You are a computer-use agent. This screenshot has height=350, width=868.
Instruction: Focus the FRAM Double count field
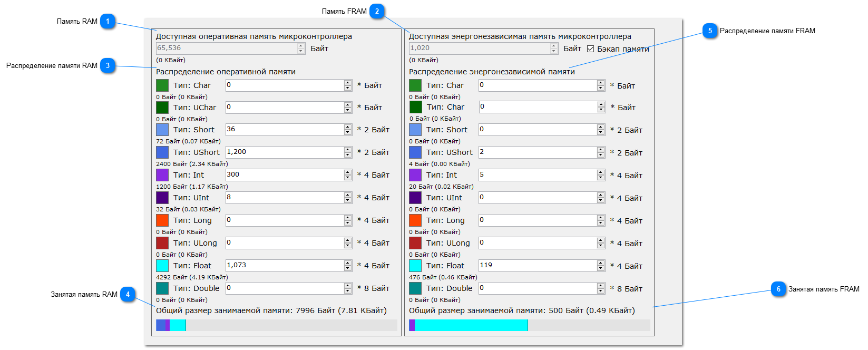click(x=542, y=288)
